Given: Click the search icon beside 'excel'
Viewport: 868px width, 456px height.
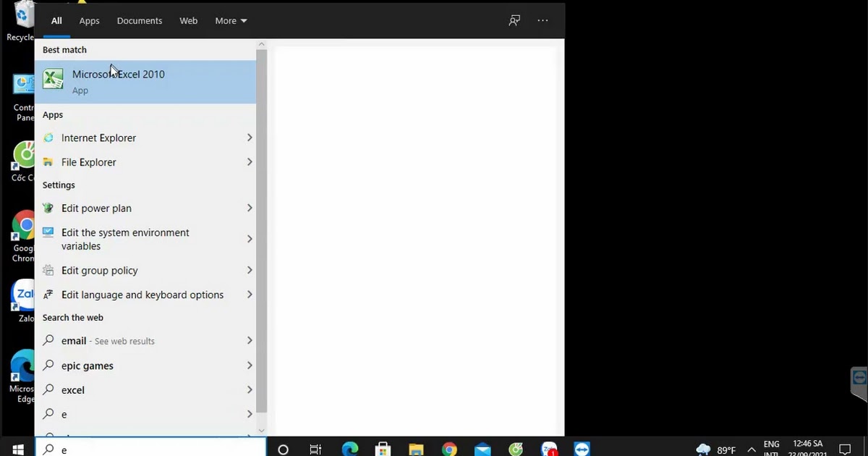Looking at the screenshot, I should [48, 389].
